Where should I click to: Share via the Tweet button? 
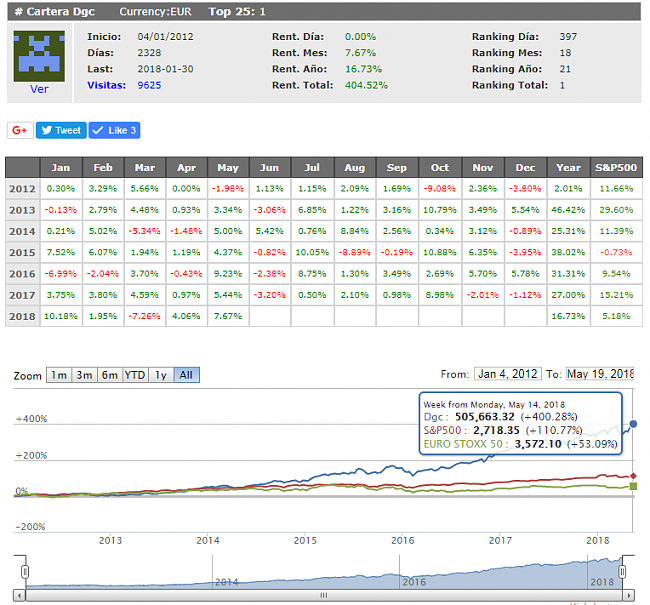click(x=61, y=130)
